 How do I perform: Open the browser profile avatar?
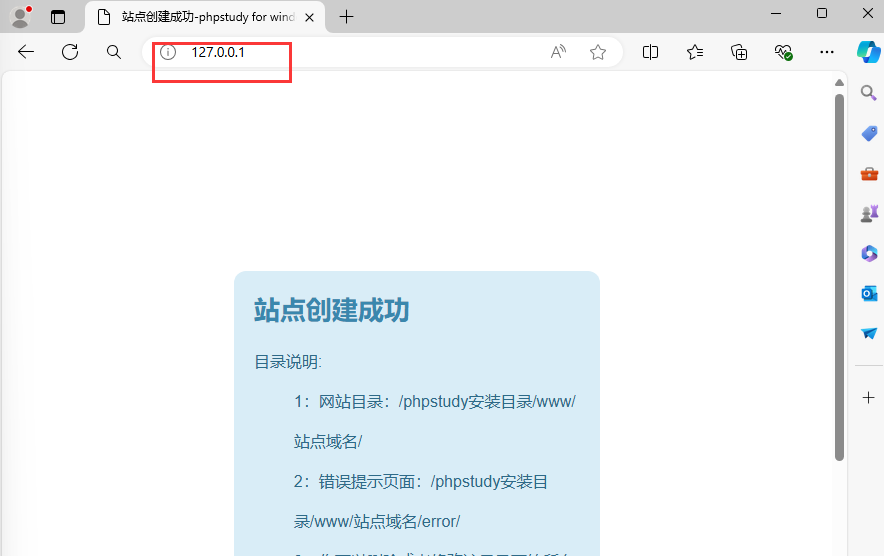pyautogui.click(x=20, y=16)
